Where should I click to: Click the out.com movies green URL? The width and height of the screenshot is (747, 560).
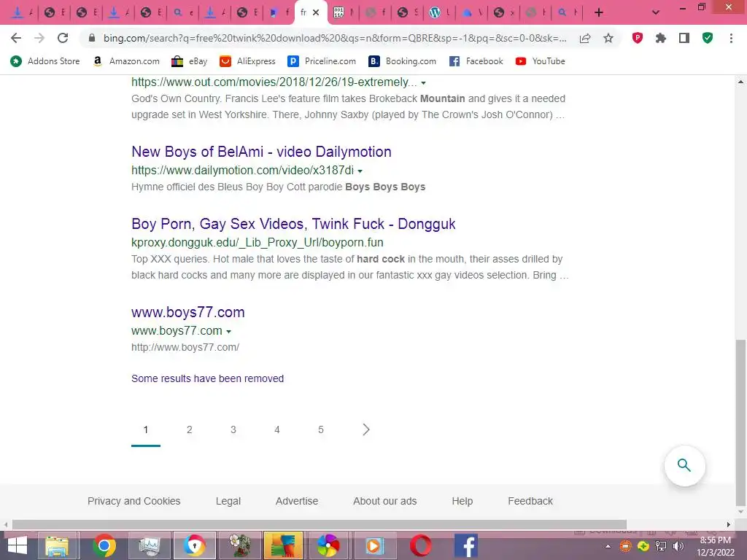click(x=274, y=82)
